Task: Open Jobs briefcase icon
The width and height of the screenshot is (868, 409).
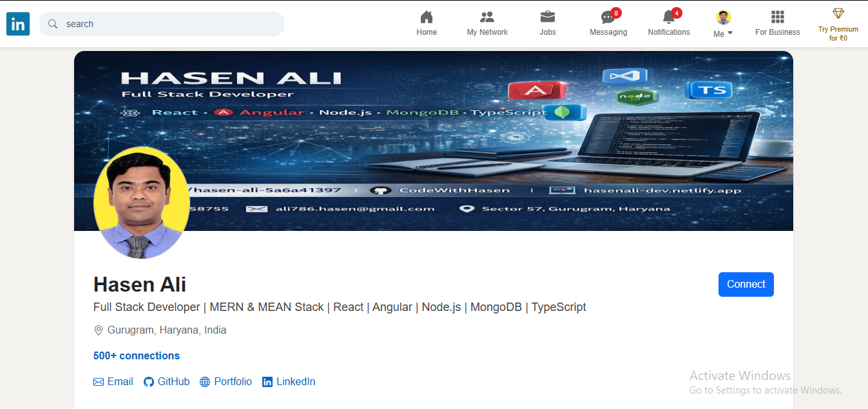Action: pyautogui.click(x=548, y=17)
